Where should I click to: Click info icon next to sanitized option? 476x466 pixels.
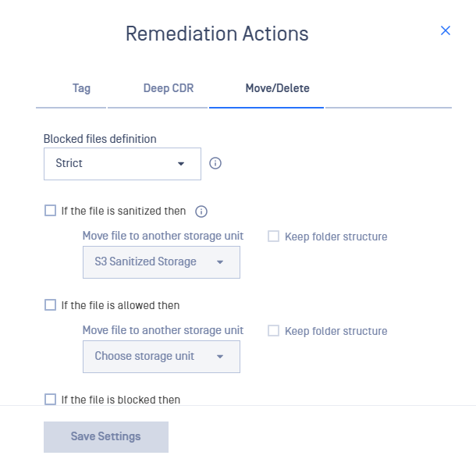tap(201, 212)
